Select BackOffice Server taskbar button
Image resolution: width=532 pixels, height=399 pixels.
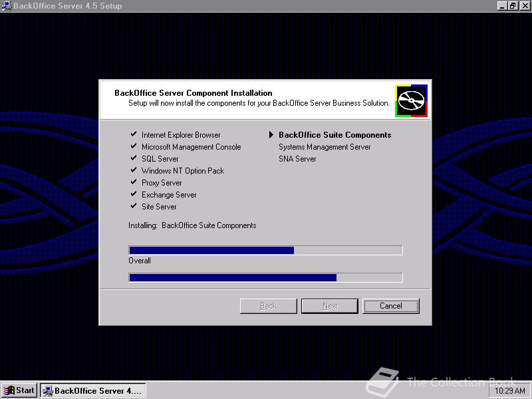[93, 390]
